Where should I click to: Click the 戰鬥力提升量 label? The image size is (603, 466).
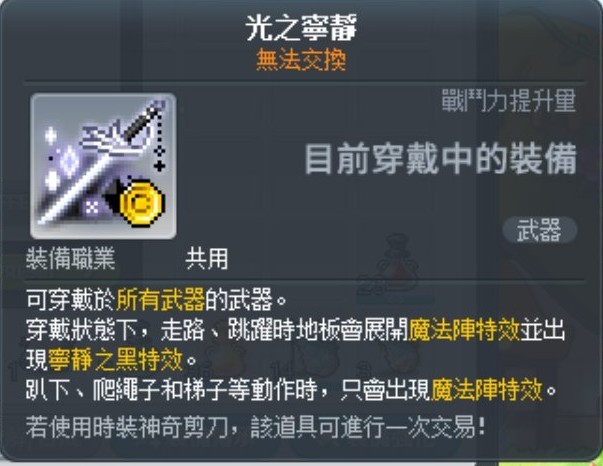[x=508, y=101]
